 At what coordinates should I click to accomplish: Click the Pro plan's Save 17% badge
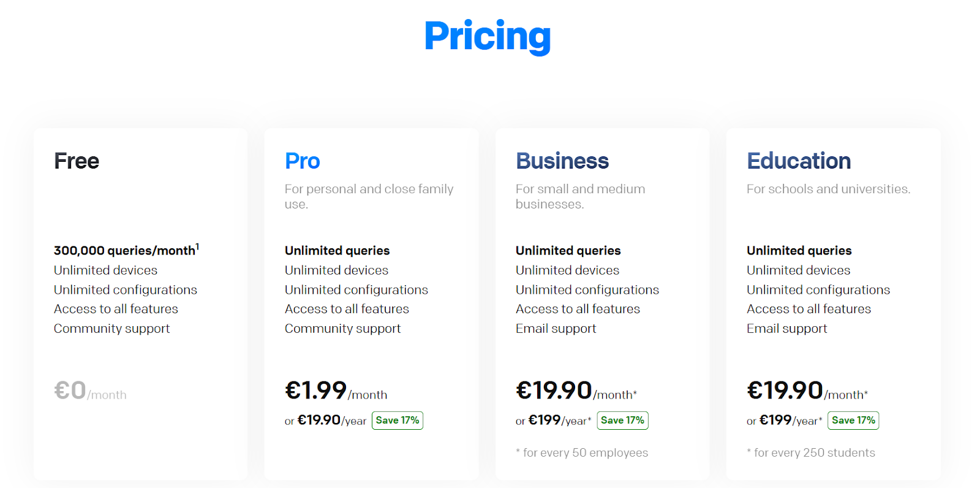coord(398,421)
